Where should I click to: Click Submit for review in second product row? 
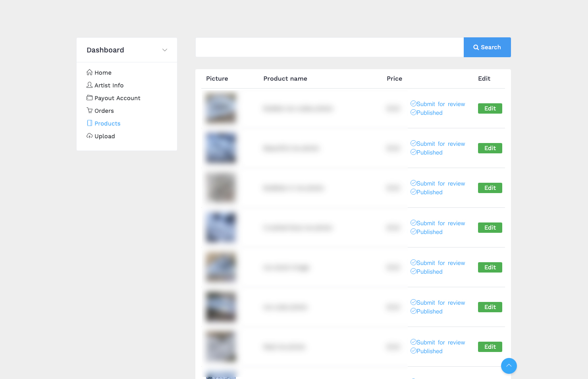[x=438, y=144]
